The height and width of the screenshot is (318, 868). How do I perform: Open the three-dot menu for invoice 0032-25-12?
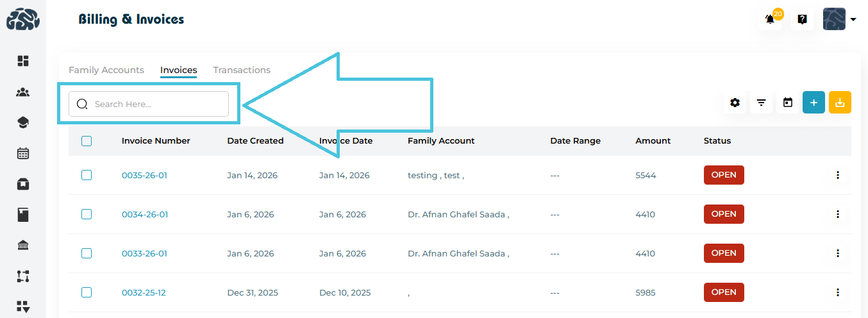(x=837, y=292)
